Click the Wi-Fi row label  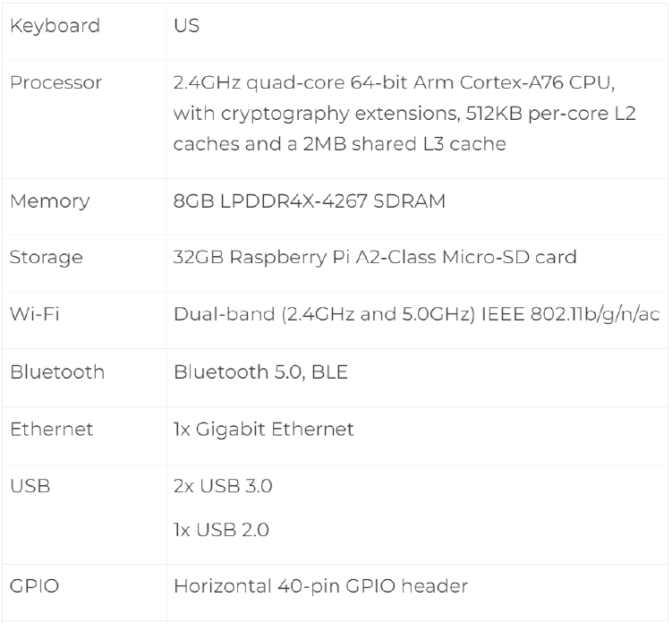point(35,315)
